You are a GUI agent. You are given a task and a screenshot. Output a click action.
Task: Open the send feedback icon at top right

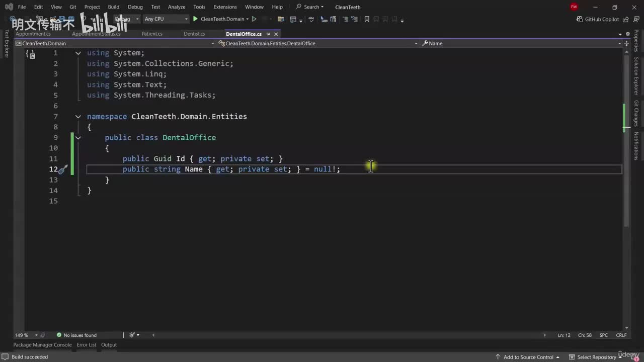tap(636, 19)
